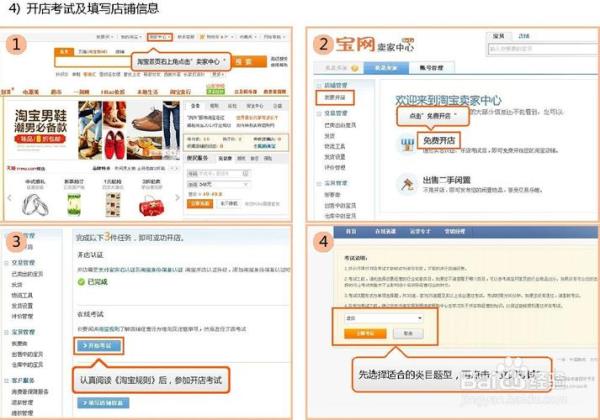
Task: Open 首页 in the blue exam page navbar
Action: click(x=351, y=231)
